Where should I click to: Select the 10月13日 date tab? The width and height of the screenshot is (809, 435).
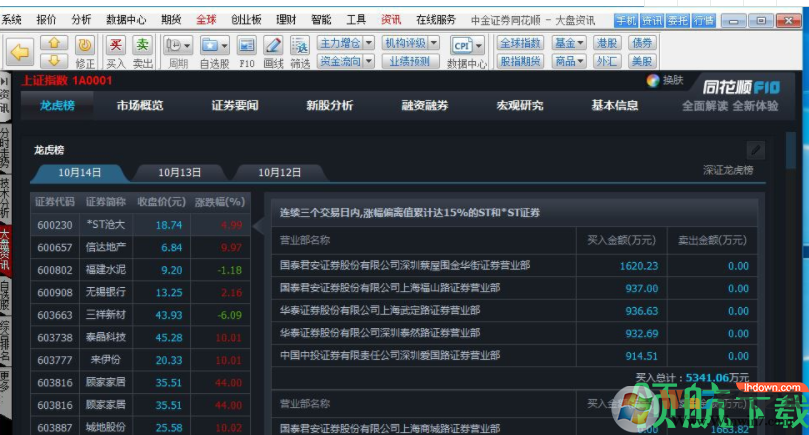180,172
